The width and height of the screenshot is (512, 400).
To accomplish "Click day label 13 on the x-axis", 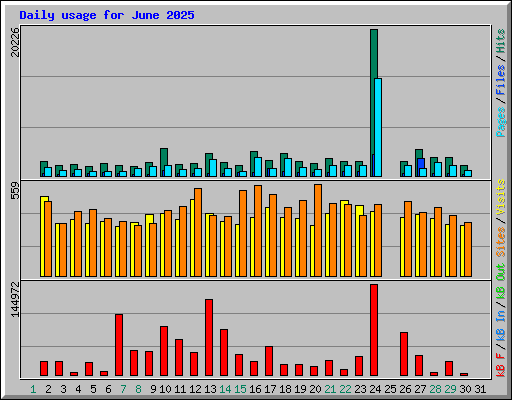I will [x=210, y=389].
